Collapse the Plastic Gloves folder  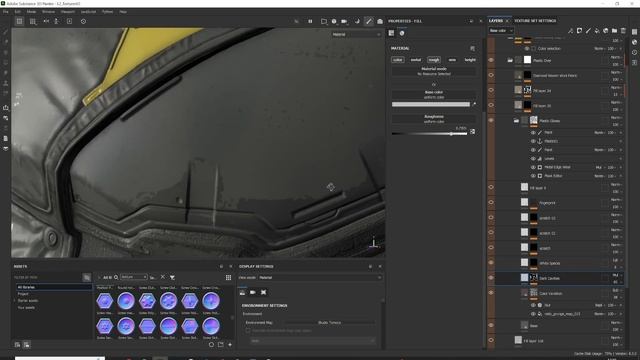point(516,121)
